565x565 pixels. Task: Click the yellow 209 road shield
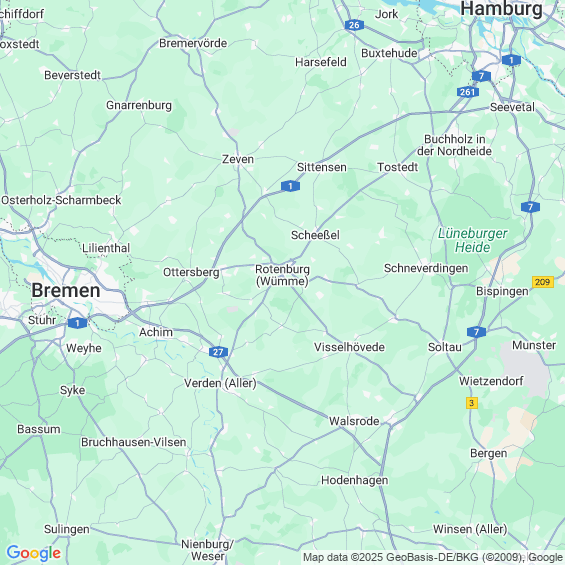(x=543, y=282)
